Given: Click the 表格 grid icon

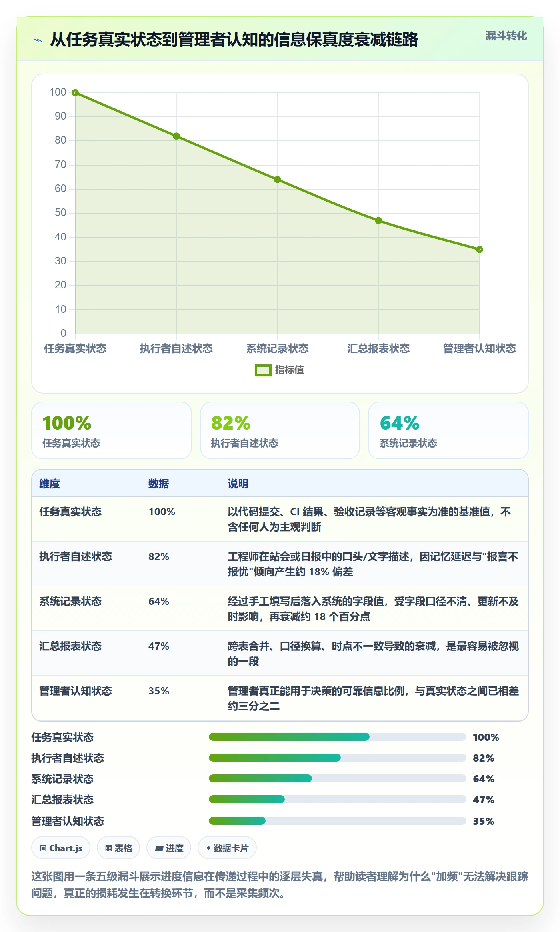Looking at the screenshot, I should [x=108, y=848].
